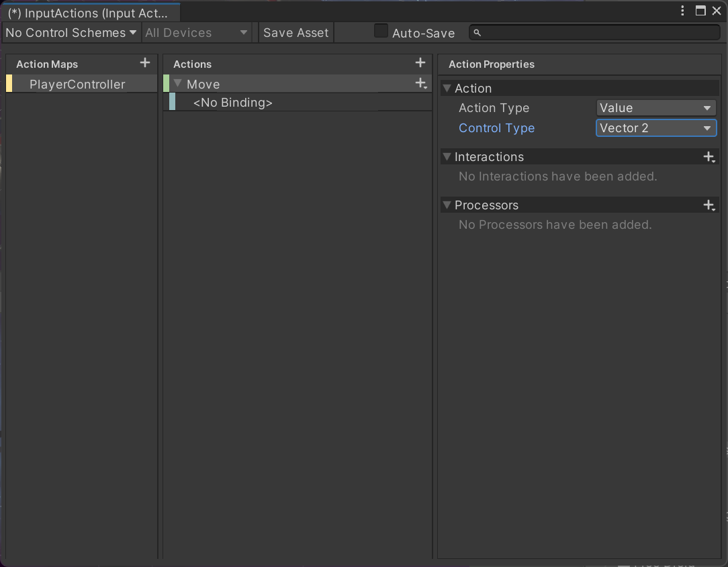Click the blue marker beside <No Binding>
Image resolution: width=728 pixels, height=567 pixels.
(172, 101)
